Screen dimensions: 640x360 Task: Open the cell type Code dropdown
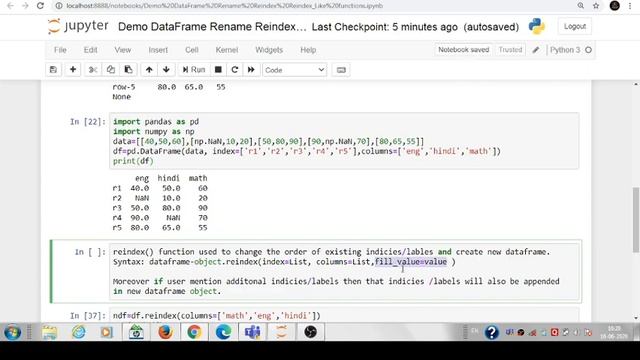294,70
